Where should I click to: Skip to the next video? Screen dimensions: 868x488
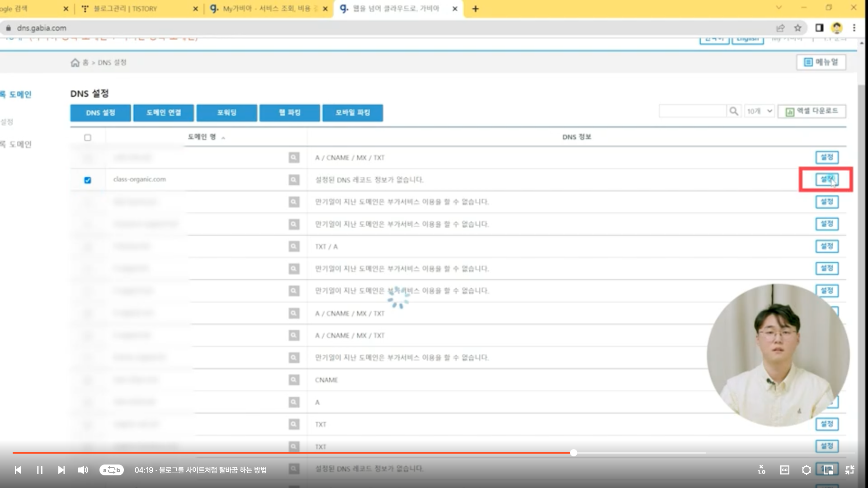pos(61,470)
